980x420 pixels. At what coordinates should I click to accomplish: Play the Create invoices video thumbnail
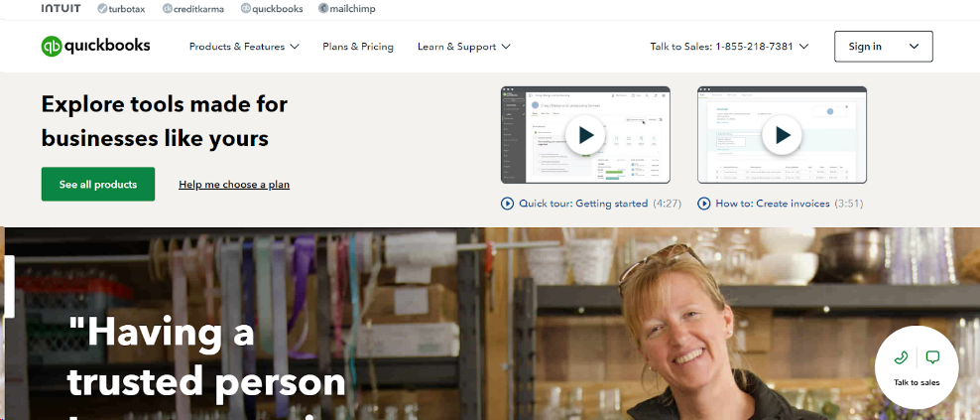coord(782,135)
